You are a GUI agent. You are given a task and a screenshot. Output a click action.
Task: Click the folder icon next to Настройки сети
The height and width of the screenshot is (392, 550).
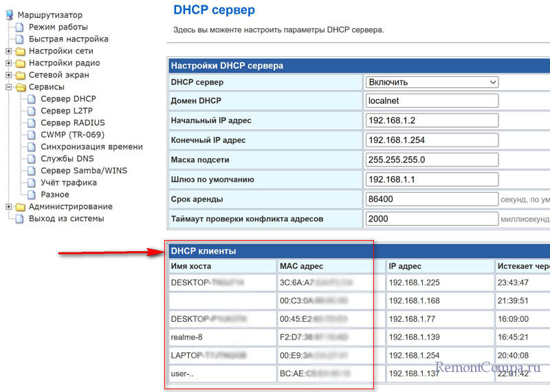coord(21,52)
